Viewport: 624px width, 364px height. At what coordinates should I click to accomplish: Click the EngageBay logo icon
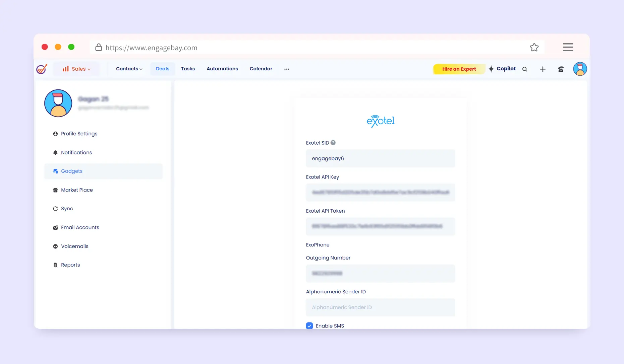[42, 69]
